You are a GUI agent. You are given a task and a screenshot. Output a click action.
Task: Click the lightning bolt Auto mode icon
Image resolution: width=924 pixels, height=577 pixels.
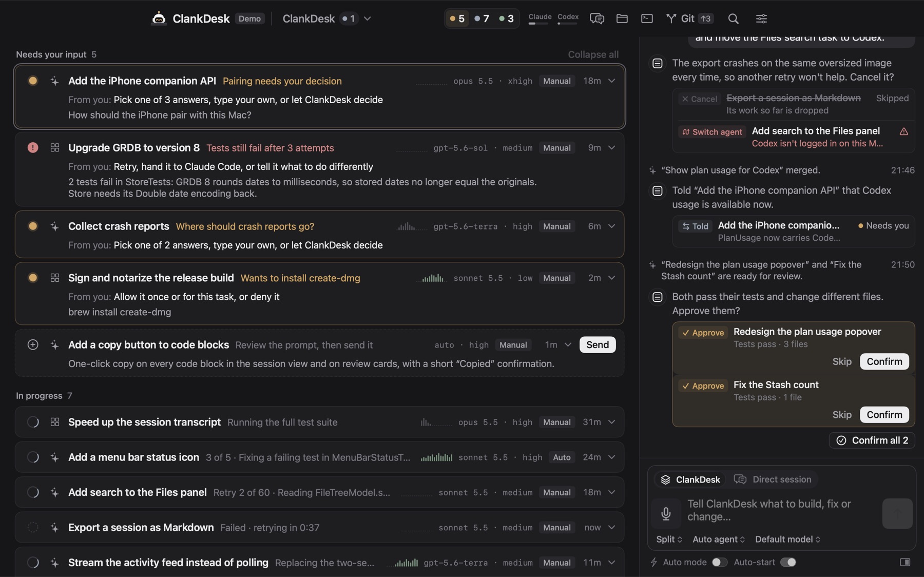653,562
